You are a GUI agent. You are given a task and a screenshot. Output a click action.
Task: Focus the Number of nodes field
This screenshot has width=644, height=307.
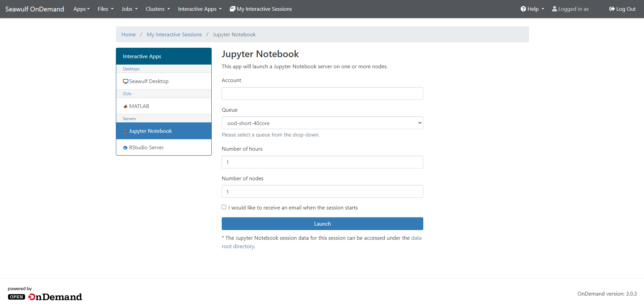(323, 191)
